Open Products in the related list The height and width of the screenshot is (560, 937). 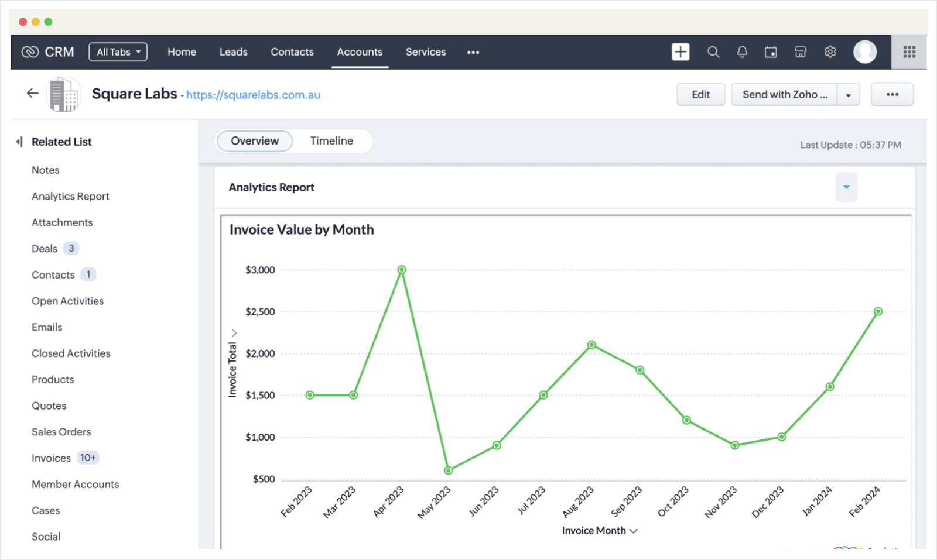(53, 380)
